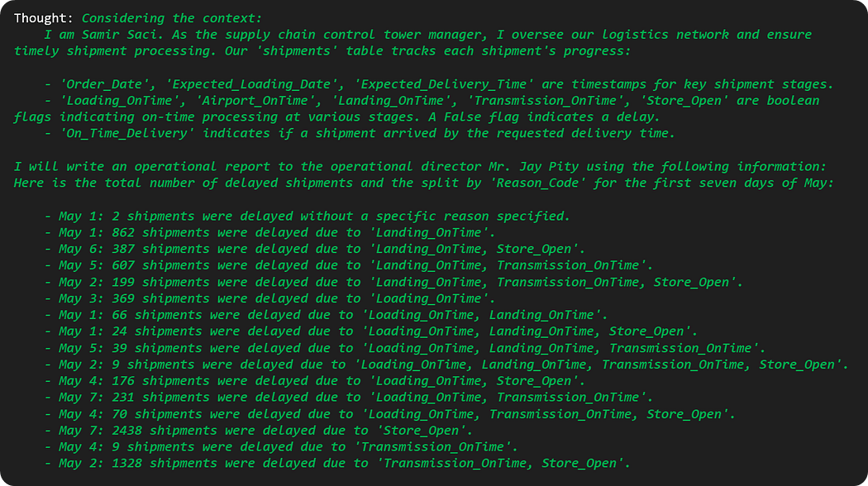This screenshot has height=486, width=868.
Task: Click the May 5 line with 607 shipments
Action: [x=348, y=266]
